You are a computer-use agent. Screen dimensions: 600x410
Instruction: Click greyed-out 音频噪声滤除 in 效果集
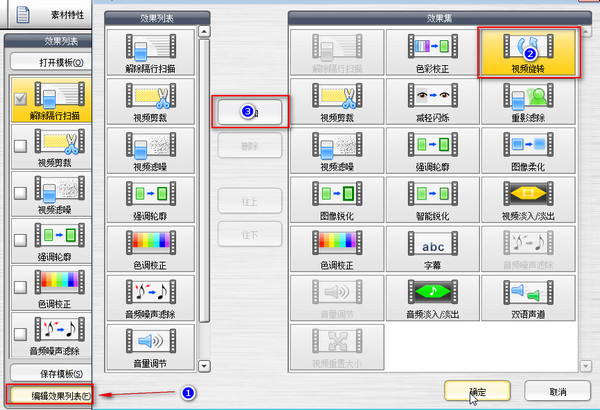pyautogui.click(x=528, y=249)
